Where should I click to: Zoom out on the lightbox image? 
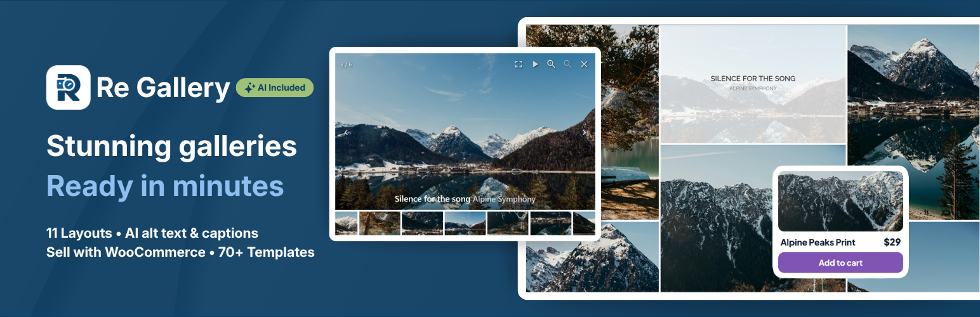(x=567, y=64)
